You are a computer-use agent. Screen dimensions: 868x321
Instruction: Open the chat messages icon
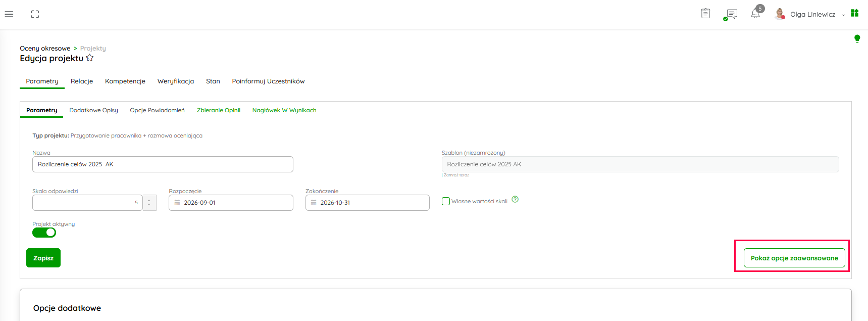coord(730,14)
